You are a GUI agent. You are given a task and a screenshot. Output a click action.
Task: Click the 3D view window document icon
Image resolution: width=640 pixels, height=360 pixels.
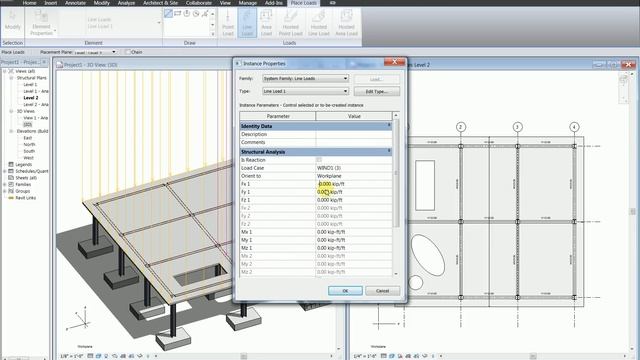click(x=60, y=64)
